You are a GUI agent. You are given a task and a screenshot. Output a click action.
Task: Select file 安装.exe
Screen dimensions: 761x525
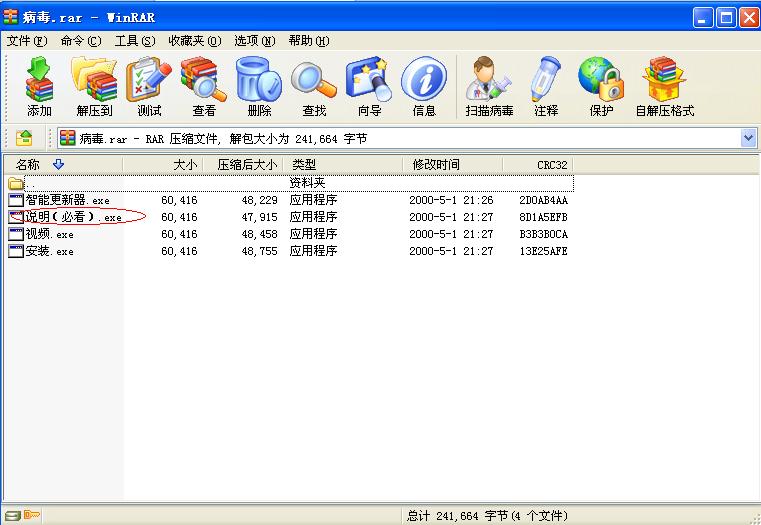pos(50,251)
